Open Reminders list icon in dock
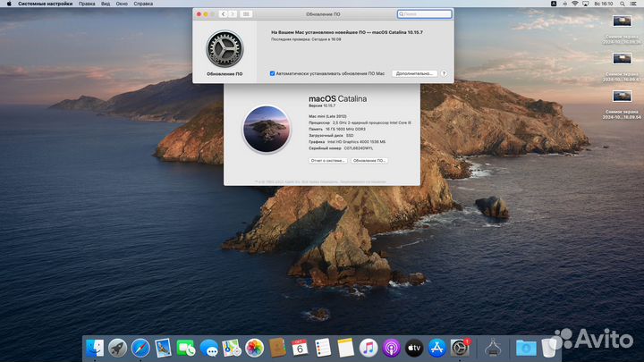The image size is (644, 362). tap(323, 349)
